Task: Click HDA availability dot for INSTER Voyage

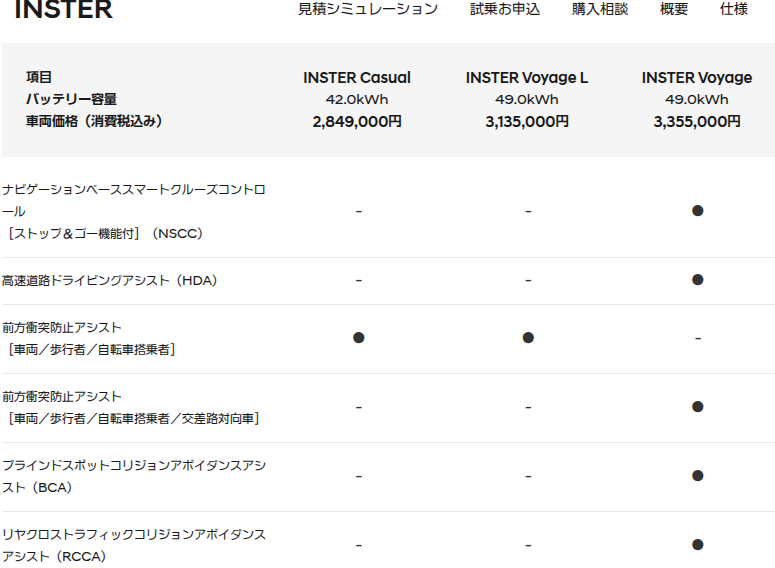Action: pos(697,280)
